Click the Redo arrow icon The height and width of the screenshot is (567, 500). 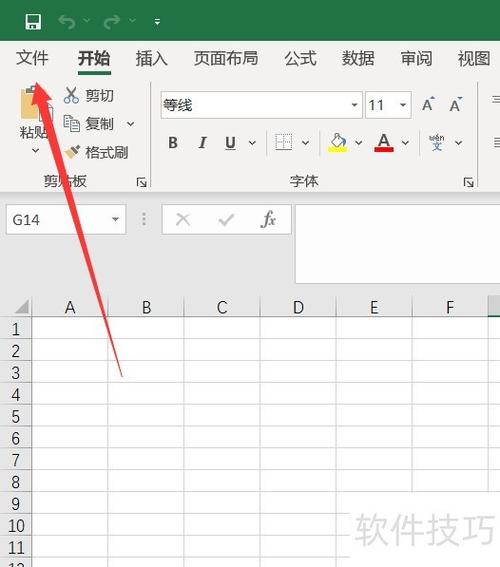click(112, 22)
